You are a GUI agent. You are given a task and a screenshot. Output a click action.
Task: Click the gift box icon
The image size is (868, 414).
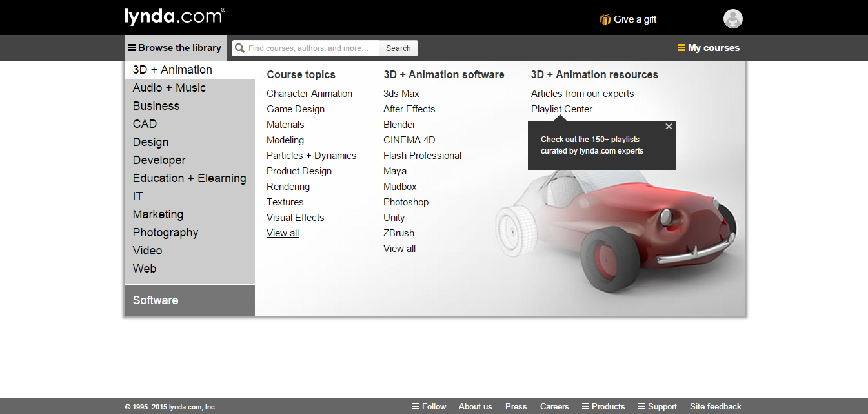[x=605, y=19]
